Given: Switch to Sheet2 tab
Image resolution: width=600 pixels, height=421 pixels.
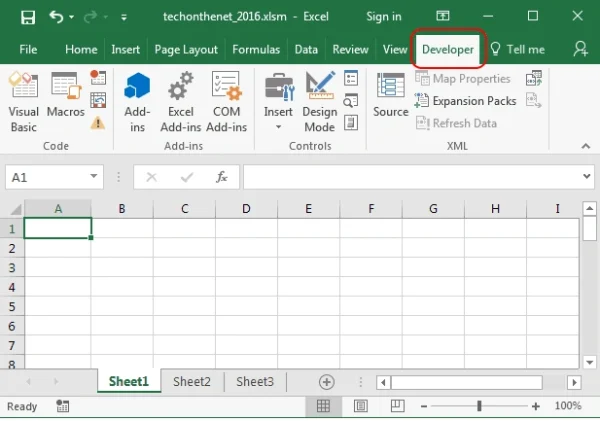Looking at the screenshot, I should (x=192, y=382).
